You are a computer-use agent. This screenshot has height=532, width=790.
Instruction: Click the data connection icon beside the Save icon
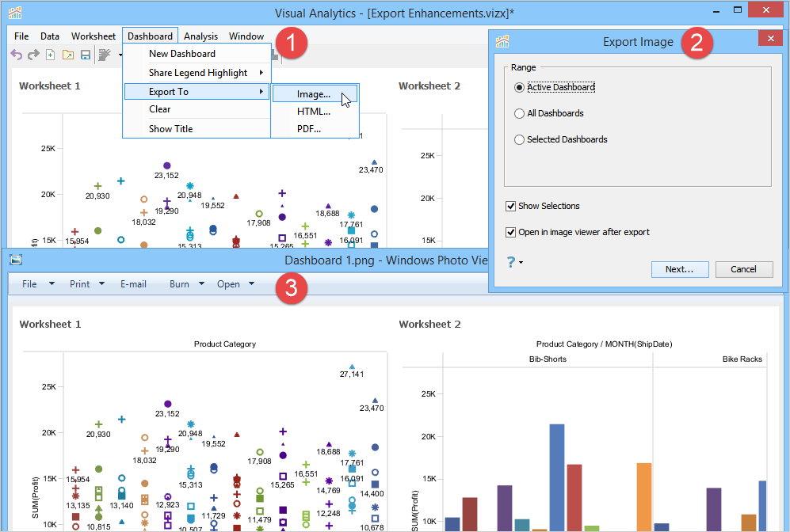105,55
